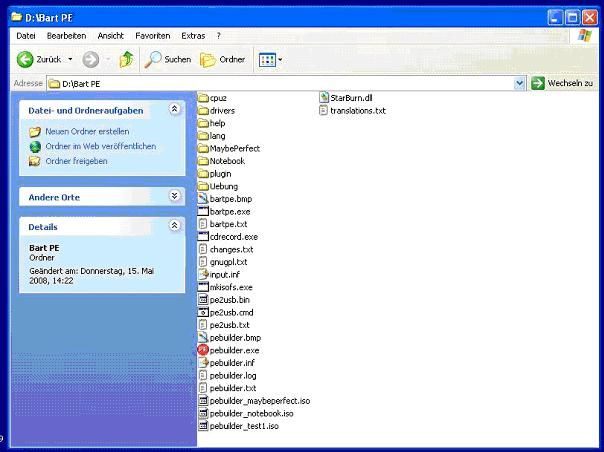
Task: Open the Datei menu
Action: 26,36
